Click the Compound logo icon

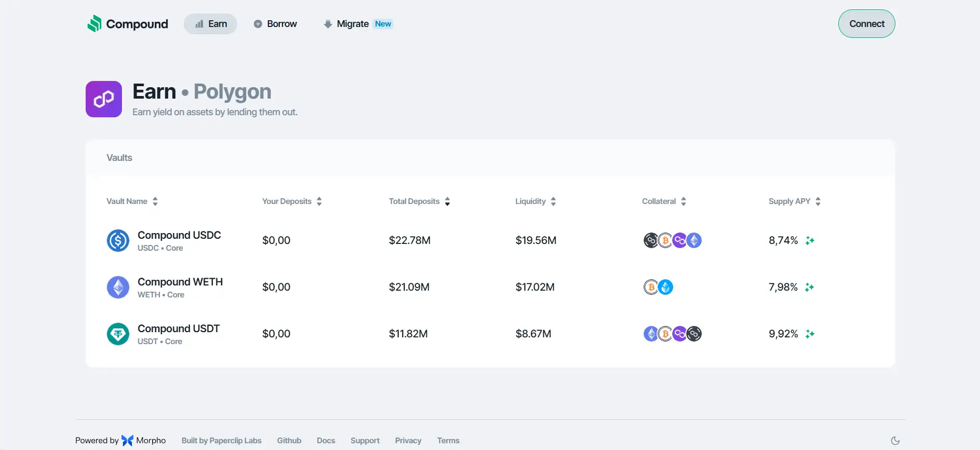(94, 24)
